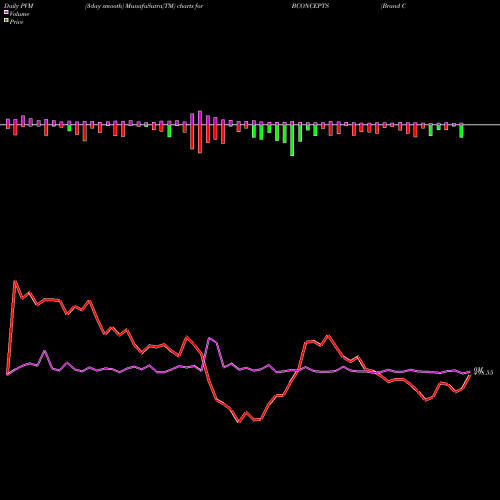Click the Price legend color swatch
Screen dimensions: 500x500
pyautogui.click(x=6, y=21)
